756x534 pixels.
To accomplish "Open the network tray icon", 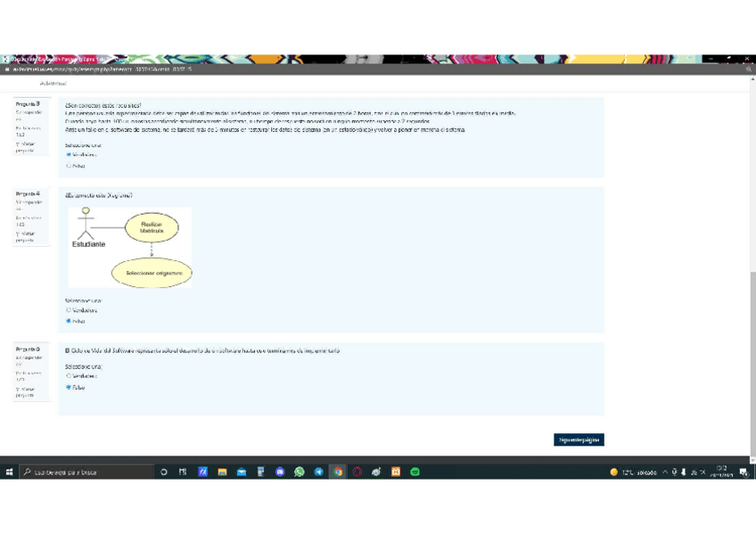I will coord(694,472).
